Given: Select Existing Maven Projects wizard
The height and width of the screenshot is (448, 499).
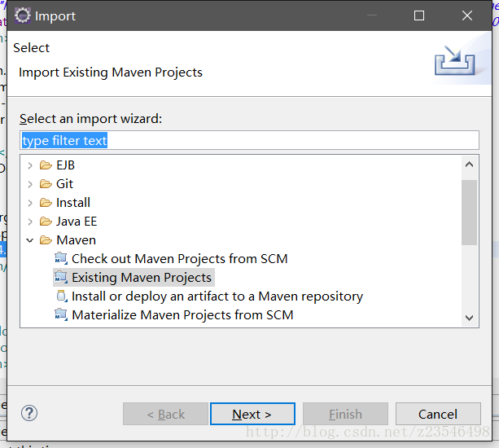Looking at the screenshot, I should point(142,278).
